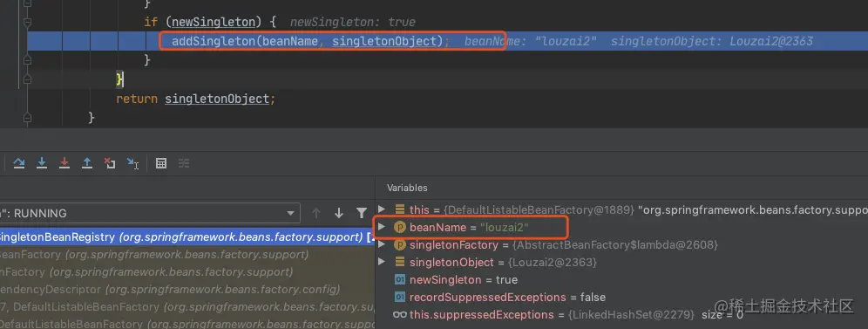Select the recordSuppressedExceptions = false row
This screenshot has height=329, width=868.
click(x=621, y=298)
